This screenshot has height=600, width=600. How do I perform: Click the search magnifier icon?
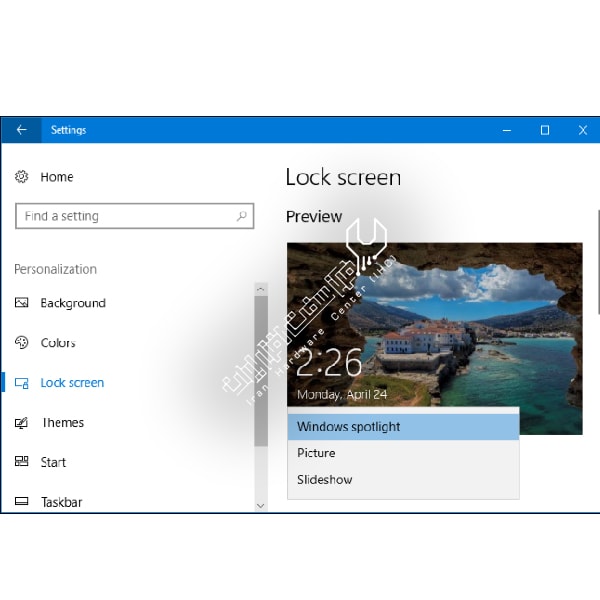(241, 216)
